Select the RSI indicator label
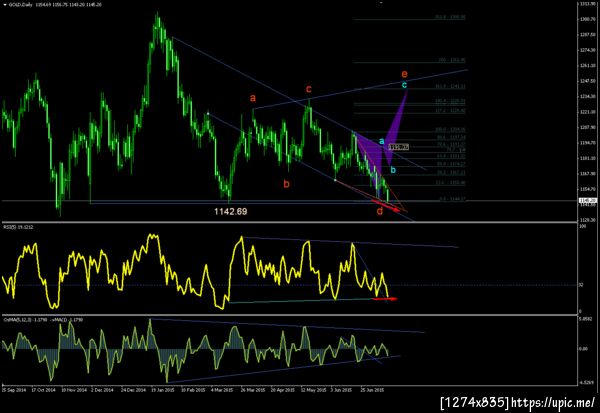Image resolution: width=600 pixels, height=413 pixels. [x=18, y=227]
